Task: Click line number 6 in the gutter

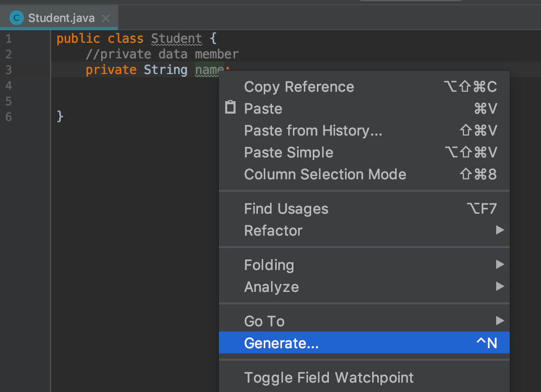Action: click(x=8, y=117)
